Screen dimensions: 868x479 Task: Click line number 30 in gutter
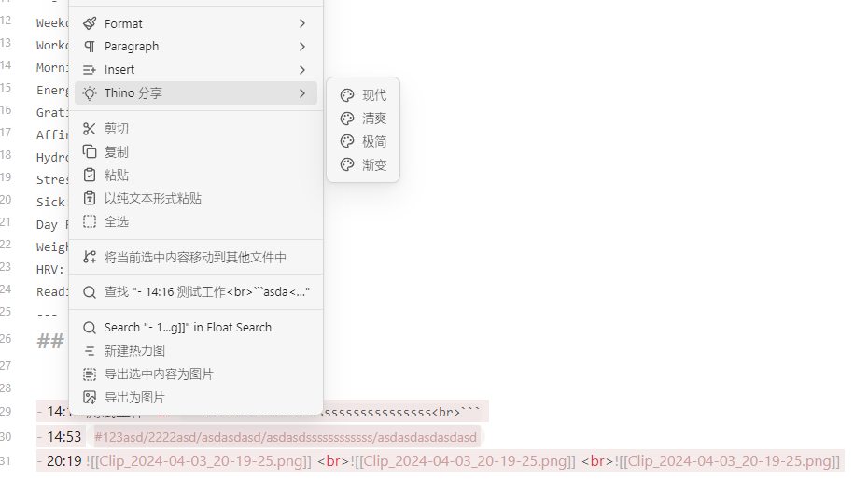[x=6, y=436]
